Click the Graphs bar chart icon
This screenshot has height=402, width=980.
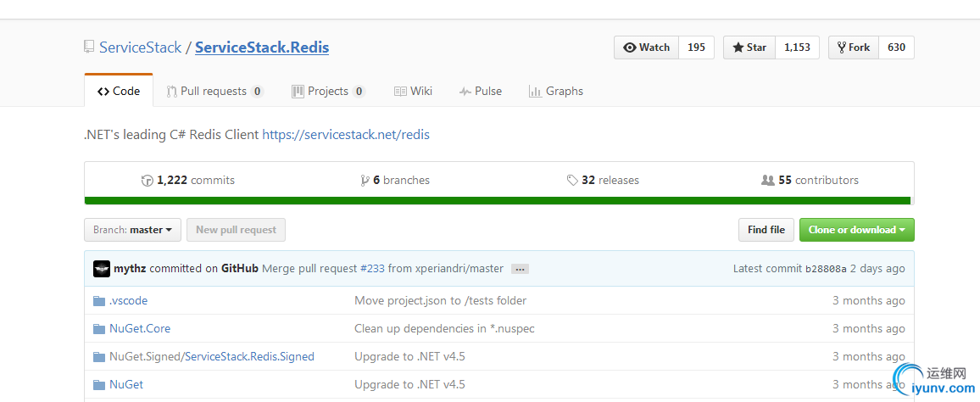coord(535,92)
